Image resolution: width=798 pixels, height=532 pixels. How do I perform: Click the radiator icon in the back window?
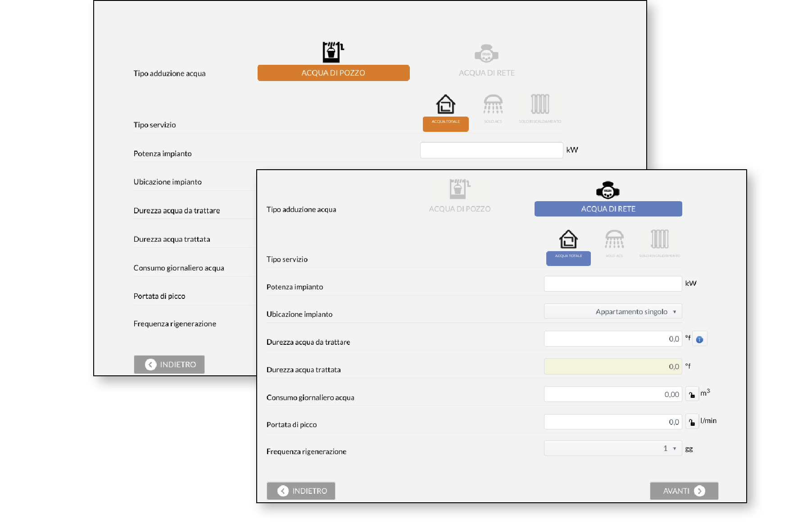click(x=540, y=104)
